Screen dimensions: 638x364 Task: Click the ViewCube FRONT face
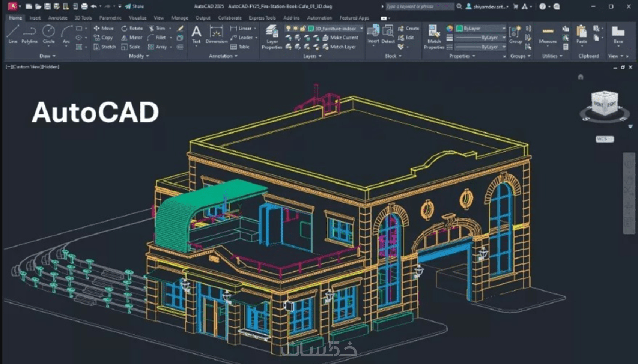pyautogui.click(x=598, y=105)
